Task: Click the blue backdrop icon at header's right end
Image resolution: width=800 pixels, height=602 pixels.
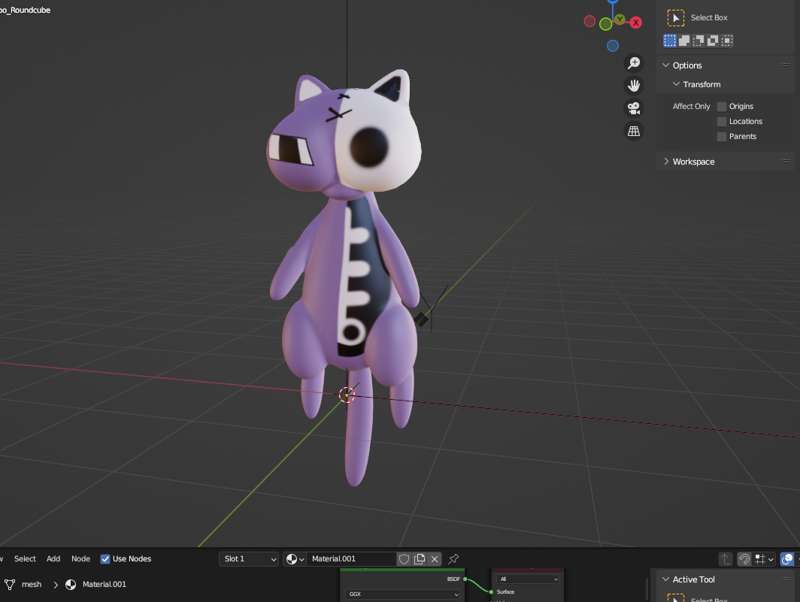Action: (787, 559)
